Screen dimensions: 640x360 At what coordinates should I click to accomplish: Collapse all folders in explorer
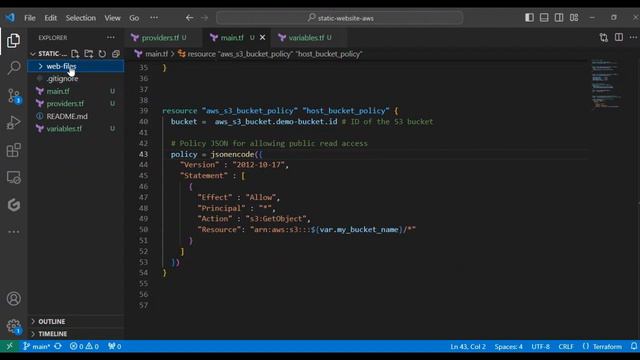116,53
